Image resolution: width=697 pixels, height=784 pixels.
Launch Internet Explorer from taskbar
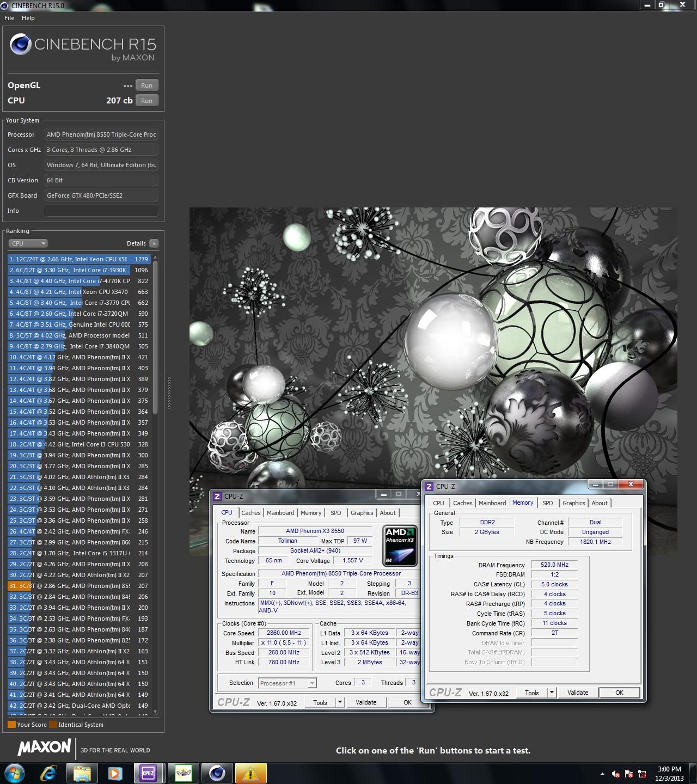click(48, 773)
